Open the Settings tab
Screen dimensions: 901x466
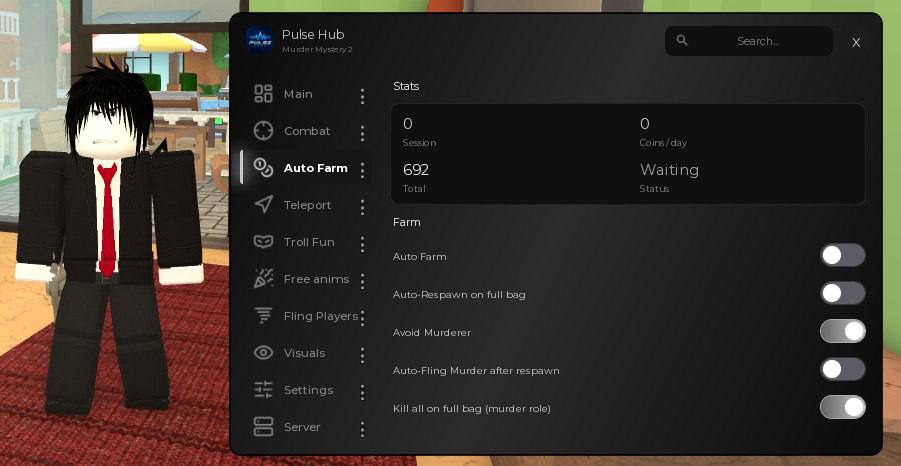[x=308, y=390]
